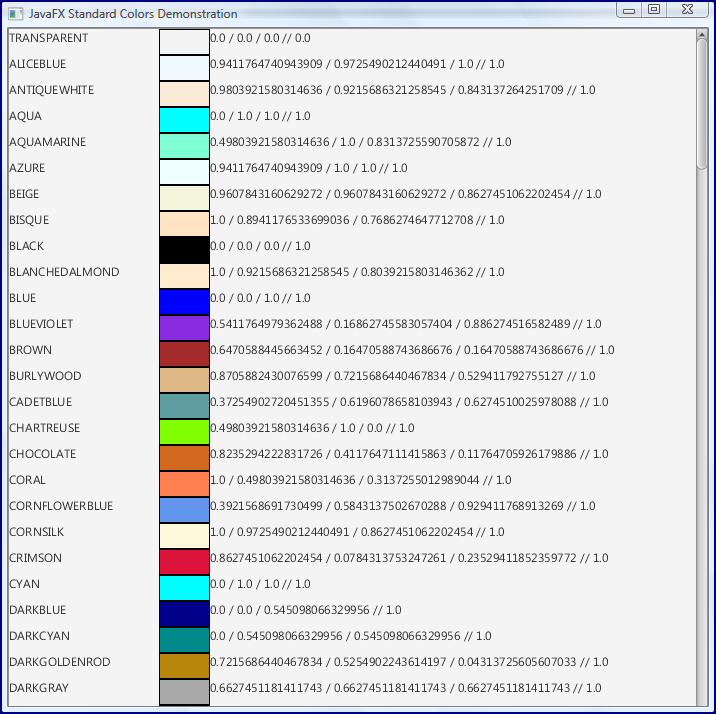Select the BLUE color swatch

[184, 302]
